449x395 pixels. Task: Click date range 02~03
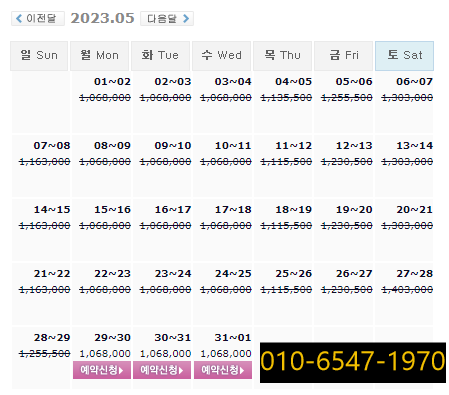tap(173, 82)
